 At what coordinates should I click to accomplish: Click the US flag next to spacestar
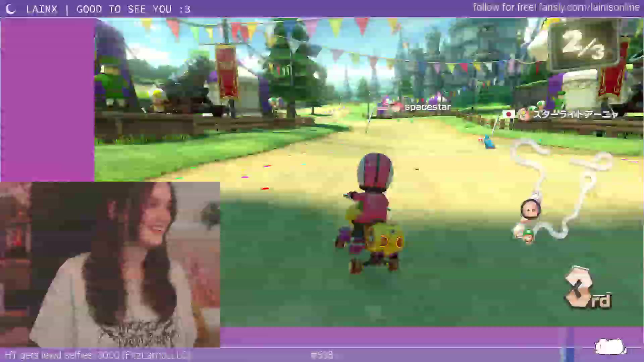pos(383,106)
